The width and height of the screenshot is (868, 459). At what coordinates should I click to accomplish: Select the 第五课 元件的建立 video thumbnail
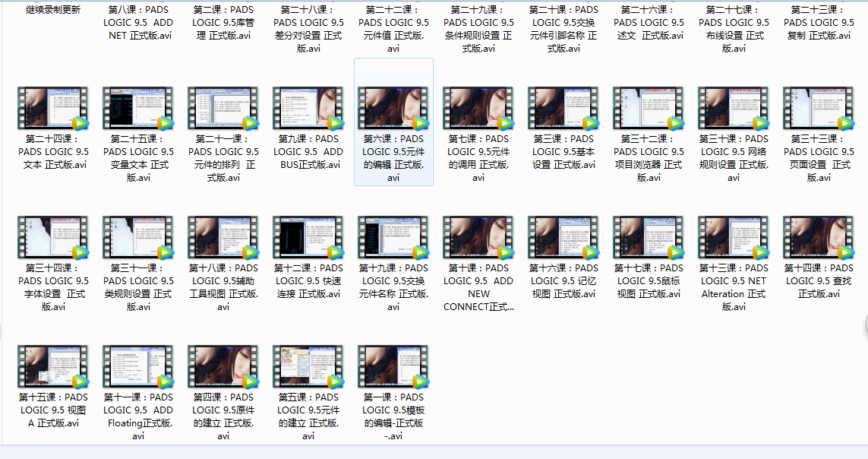tap(308, 366)
